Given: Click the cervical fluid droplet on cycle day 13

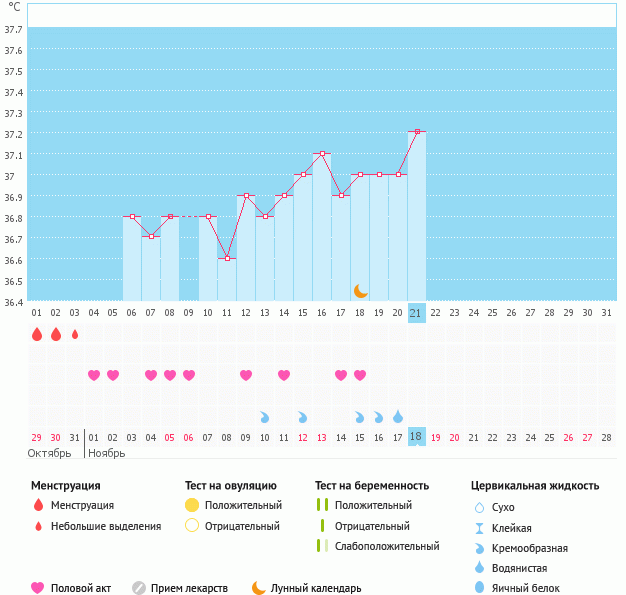Looking at the screenshot, I should point(265,416).
